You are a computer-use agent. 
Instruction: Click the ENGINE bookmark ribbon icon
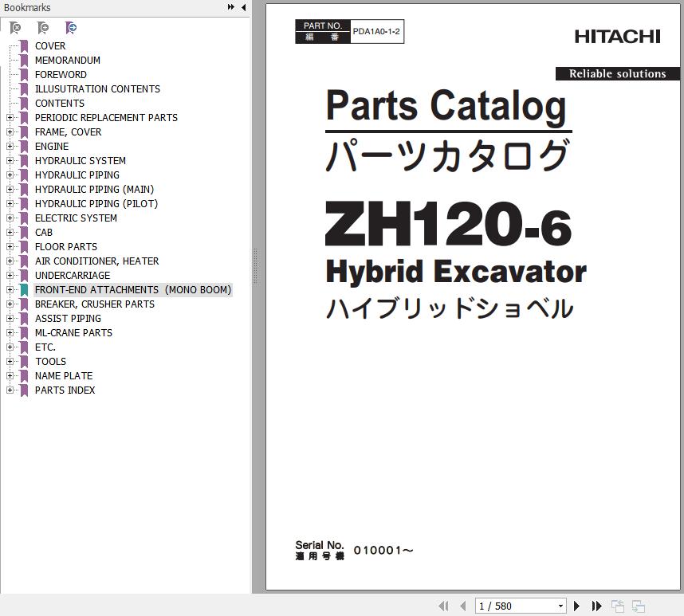tap(24, 147)
